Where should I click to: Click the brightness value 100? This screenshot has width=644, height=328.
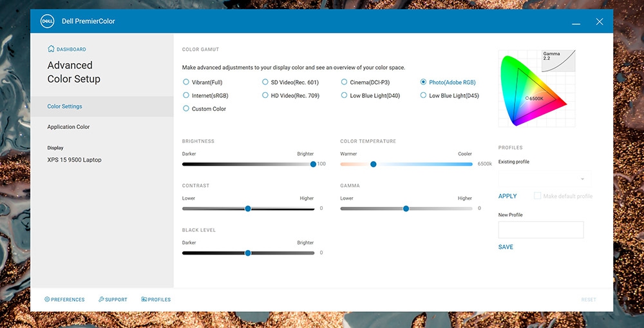pos(321,164)
